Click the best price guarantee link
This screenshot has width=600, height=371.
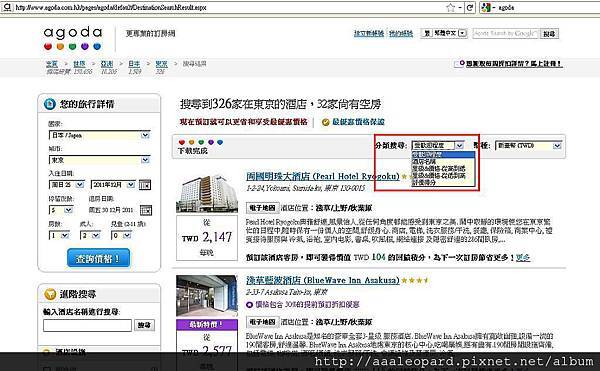358,122
